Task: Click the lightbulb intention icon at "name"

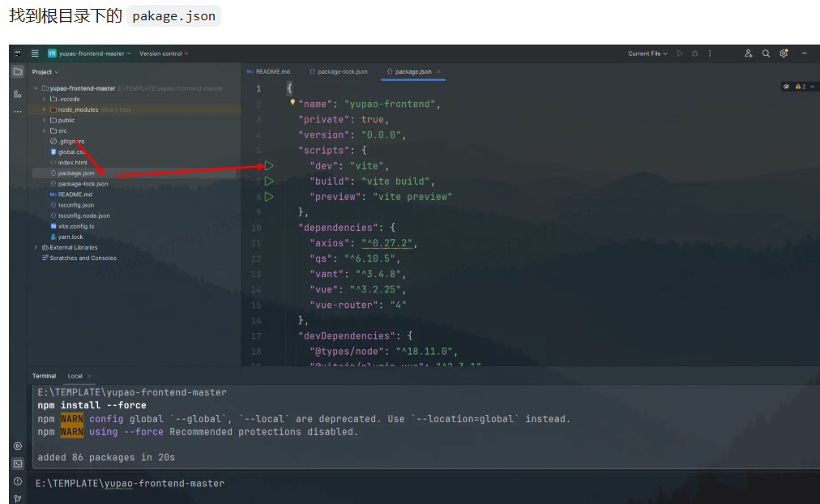Action: [x=293, y=102]
